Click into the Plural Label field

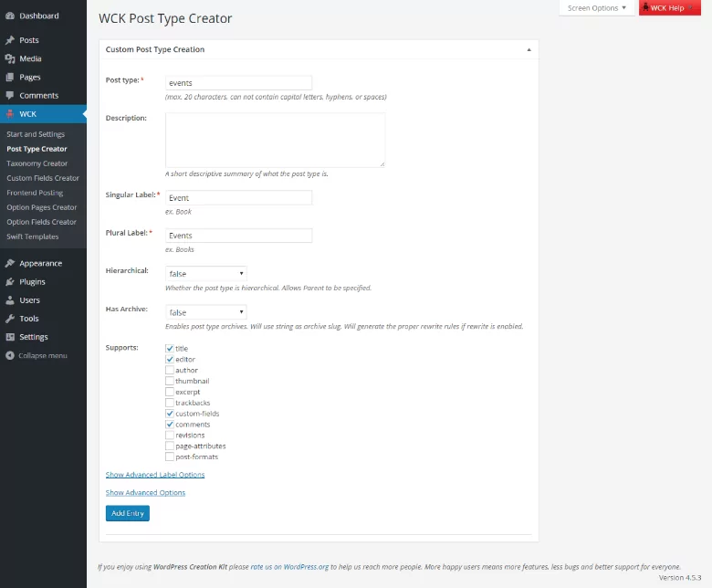click(239, 236)
